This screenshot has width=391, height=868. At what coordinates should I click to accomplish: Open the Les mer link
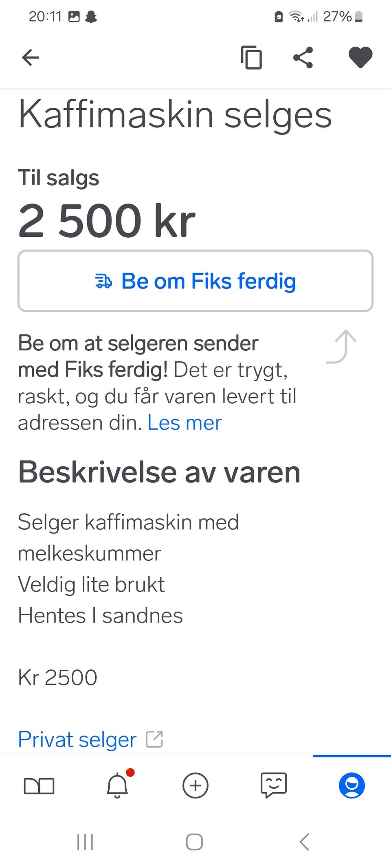185,422
